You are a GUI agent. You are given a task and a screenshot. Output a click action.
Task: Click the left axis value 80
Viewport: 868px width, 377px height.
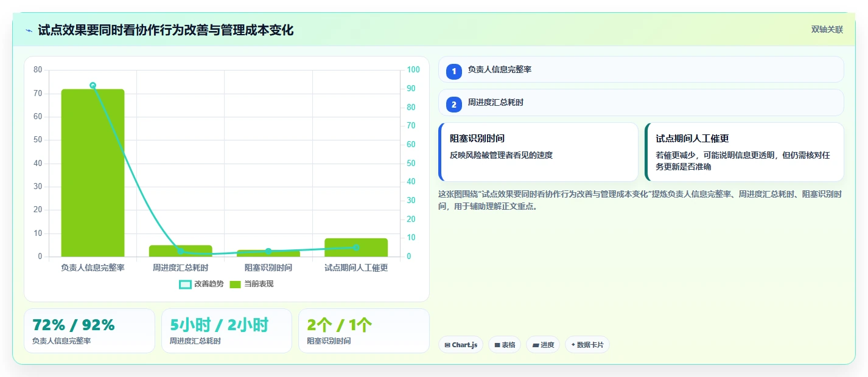point(38,70)
